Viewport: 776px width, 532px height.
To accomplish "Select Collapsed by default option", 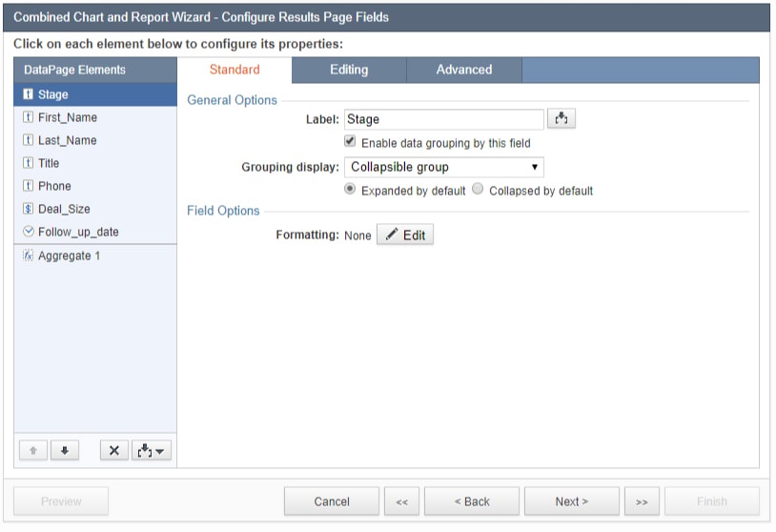I will [478, 190].
